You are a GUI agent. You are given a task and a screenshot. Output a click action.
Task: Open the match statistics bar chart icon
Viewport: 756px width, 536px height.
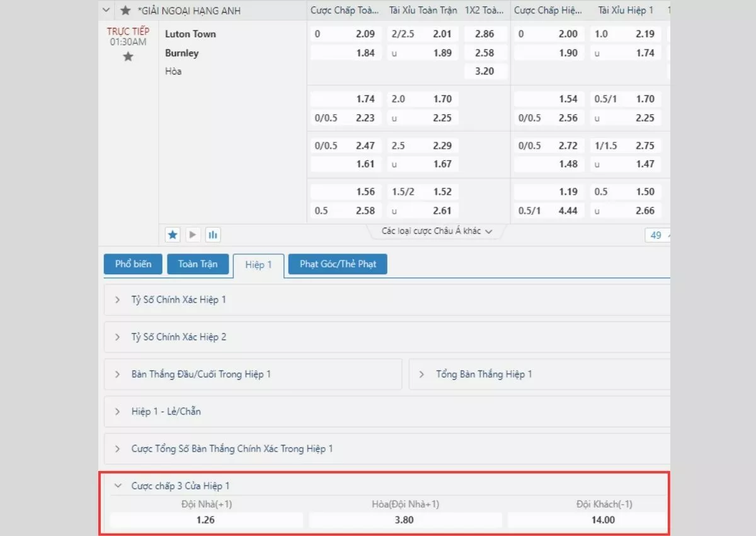(x=213, y=235)
